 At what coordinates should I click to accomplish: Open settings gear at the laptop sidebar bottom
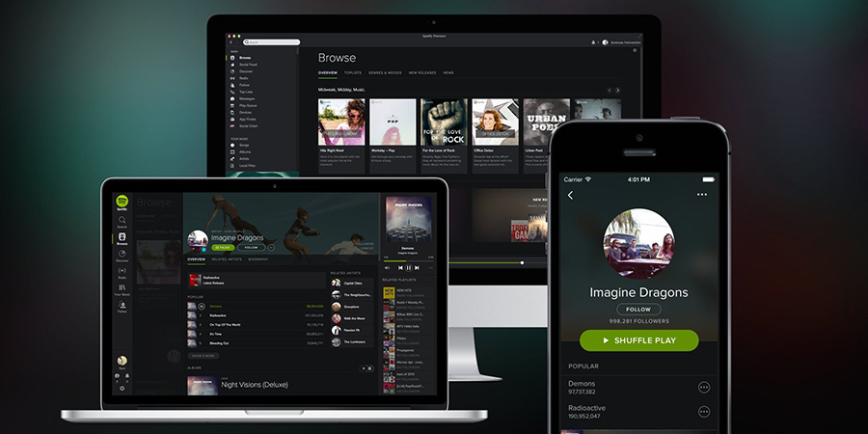pyautogui.click(x=122, y=388)
